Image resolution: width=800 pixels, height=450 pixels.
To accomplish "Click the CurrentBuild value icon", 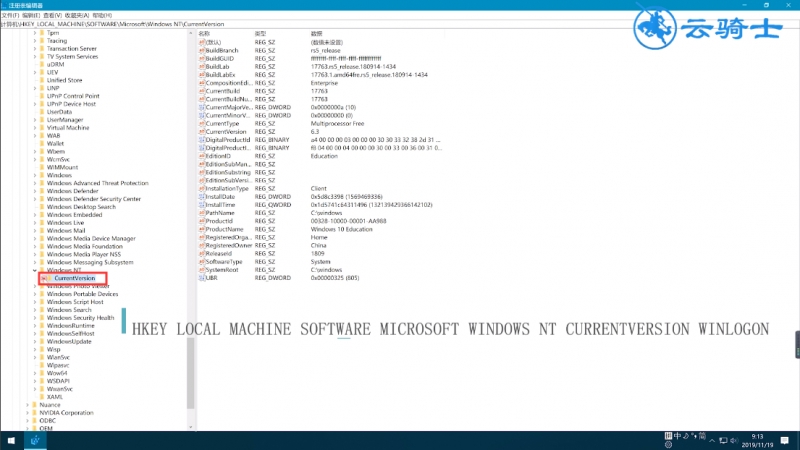I will coord(202,91).
